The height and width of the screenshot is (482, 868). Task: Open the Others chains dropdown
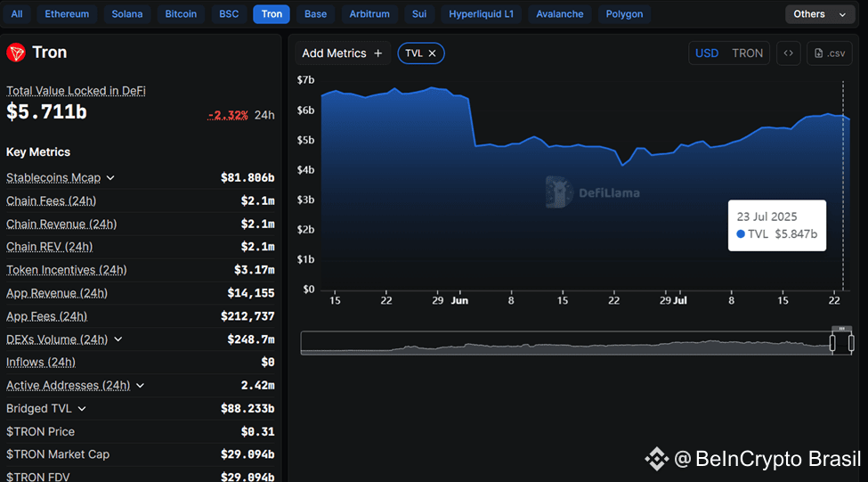click(819, 14)
